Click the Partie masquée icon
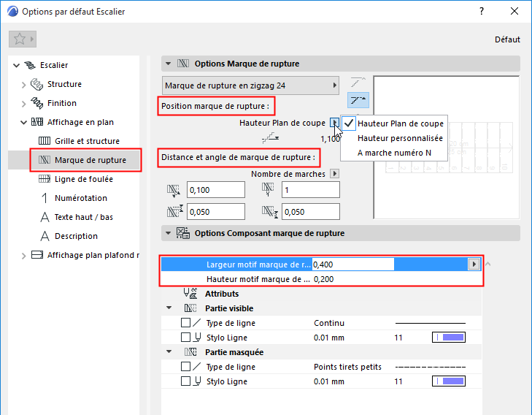The image size is (532, 415). tap(190, 352)
